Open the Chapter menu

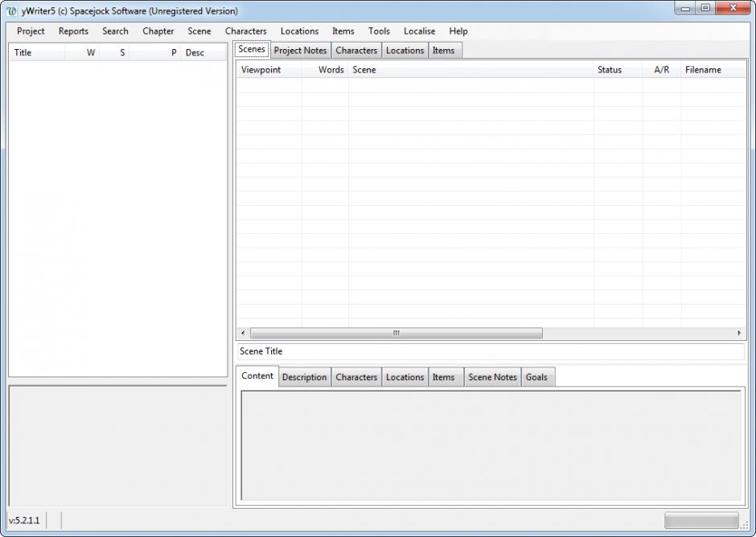pyautogui.click(x=158, y=31)
